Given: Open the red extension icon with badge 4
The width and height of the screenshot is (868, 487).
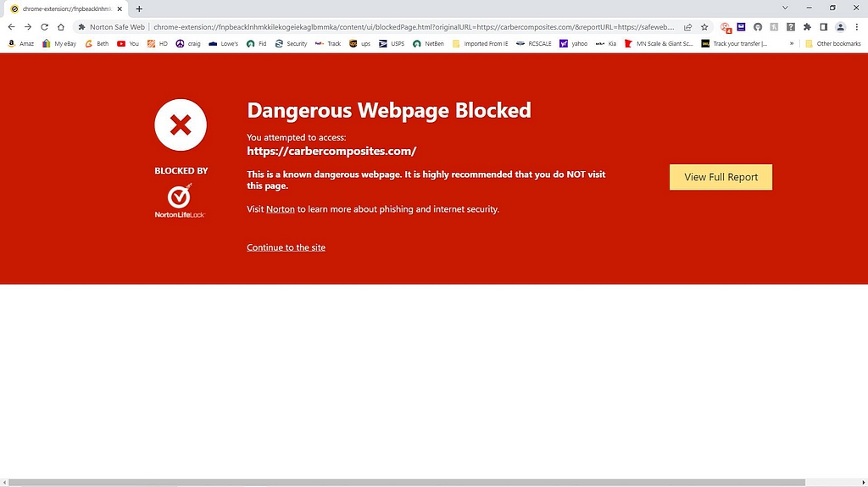Looking at the screenshot, I should 726,27.
